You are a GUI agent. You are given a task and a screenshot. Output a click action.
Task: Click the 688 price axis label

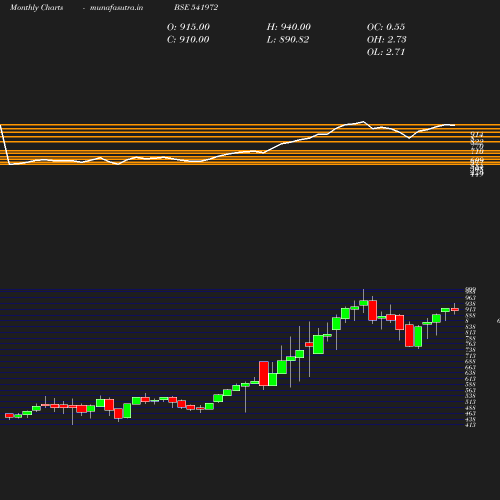point(470,362)
